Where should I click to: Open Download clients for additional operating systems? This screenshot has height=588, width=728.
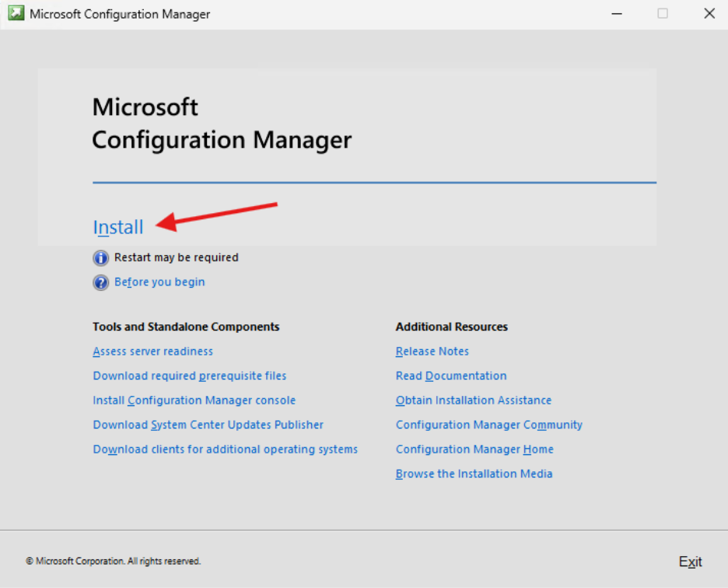[x=225, y=449]
